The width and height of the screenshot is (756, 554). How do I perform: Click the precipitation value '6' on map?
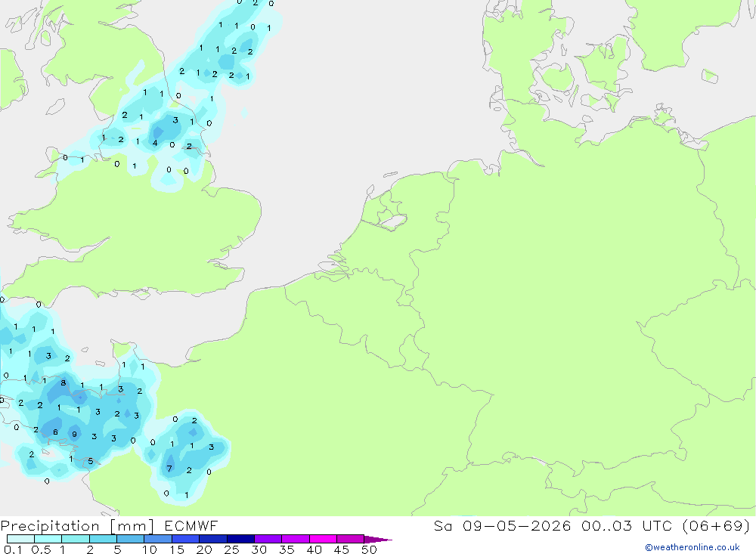(55, 432)
